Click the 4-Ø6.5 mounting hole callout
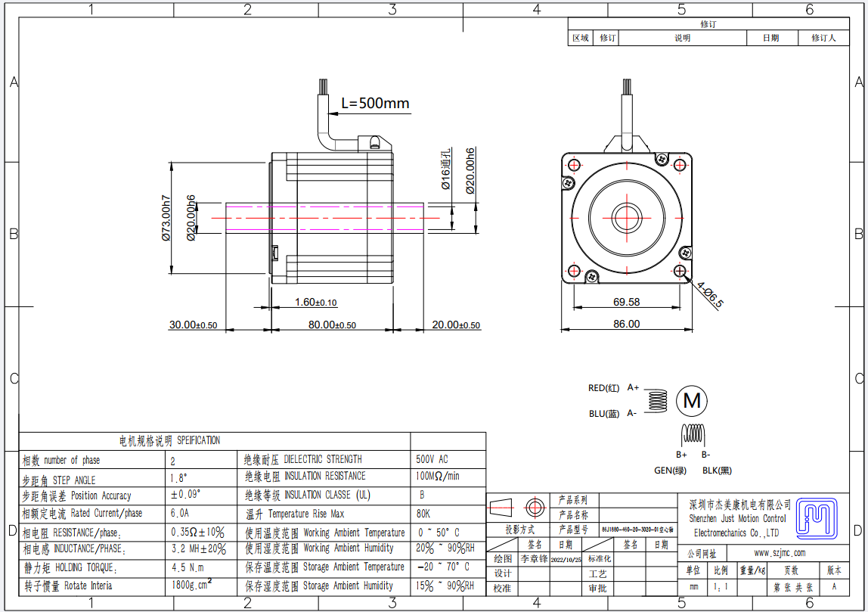The image size is (868, 612). click(x=709, y=295)
